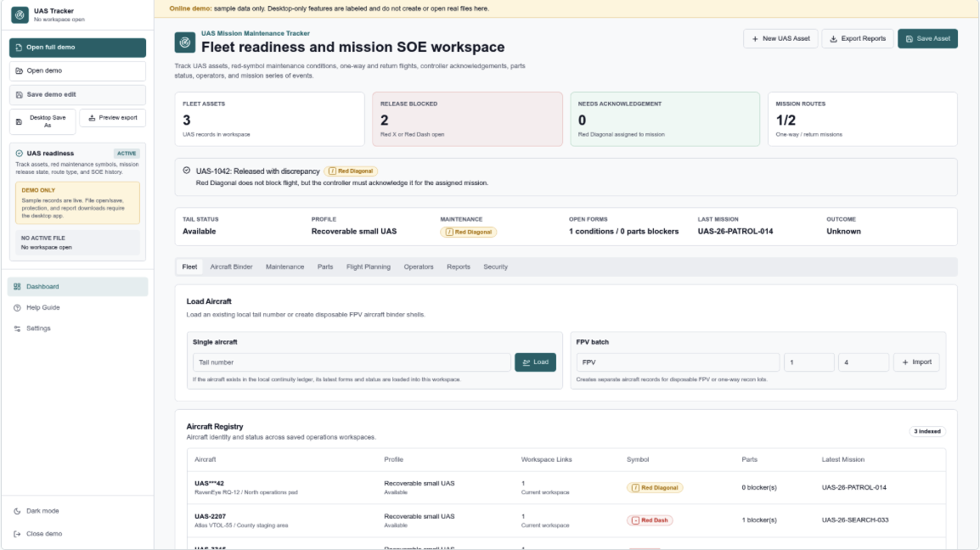The image size is (980, 550).
Task: Switch to the Parts tab
Action: click(325, 267)
